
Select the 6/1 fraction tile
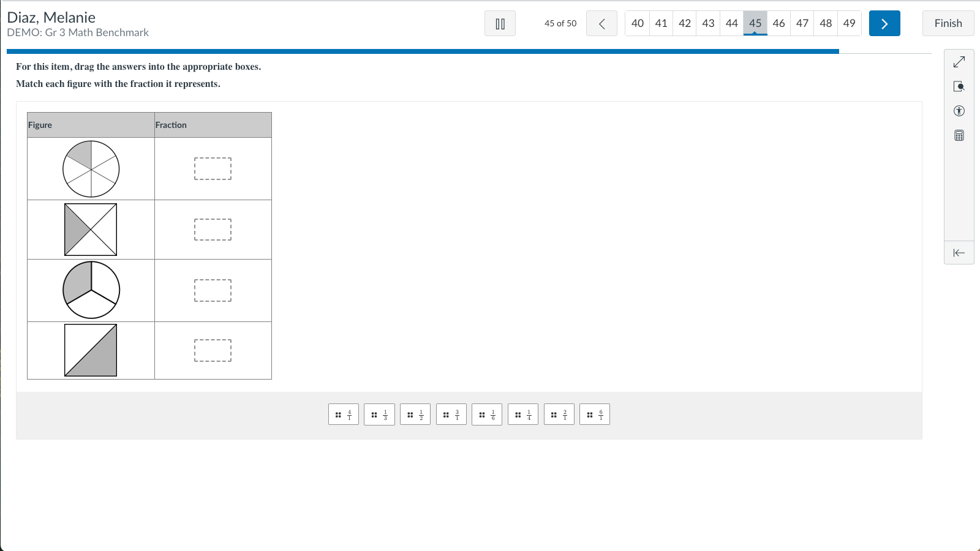pyautogui.click(x=595, y=414)
